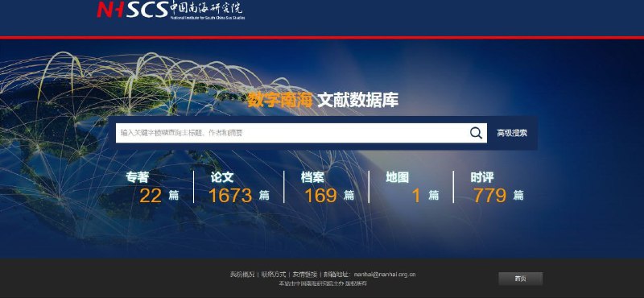Click the 169 count under 档案

(320, 196)
